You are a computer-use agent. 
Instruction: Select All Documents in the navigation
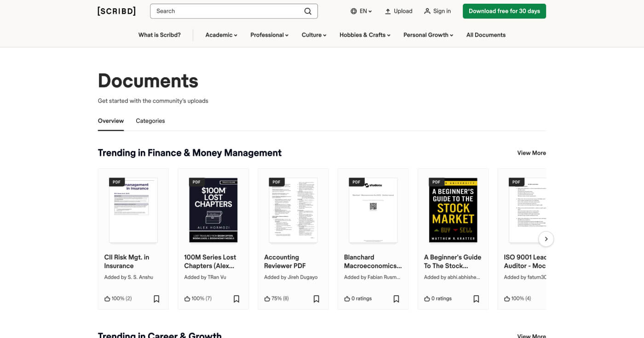coord(486,34)
